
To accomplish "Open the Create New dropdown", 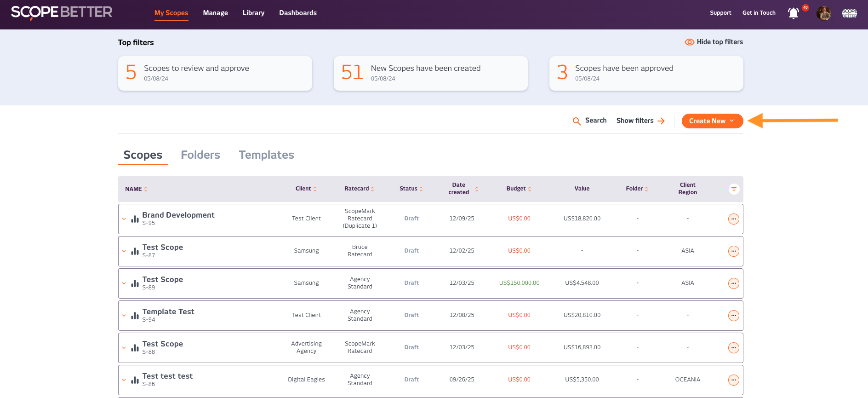I will point(712,121).
